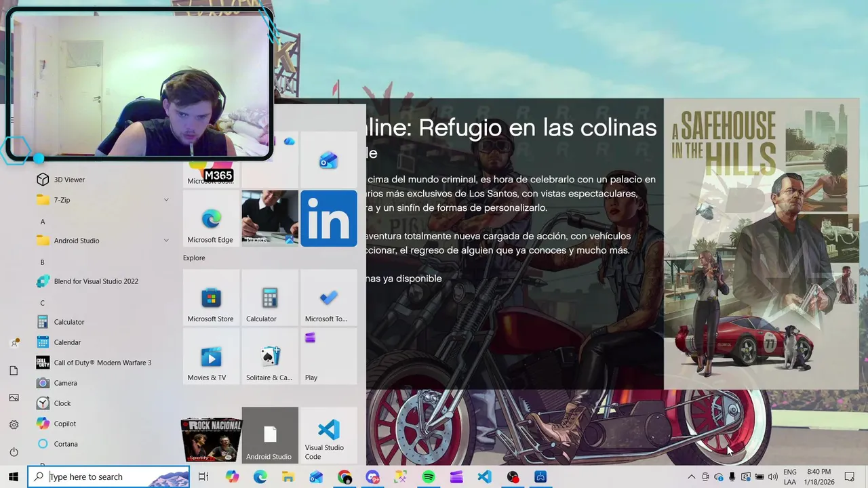The width and height of the screenshot is (868, 488).
Task: Open the Microsoft To Do tile
Action: click(x=329, y=298)
